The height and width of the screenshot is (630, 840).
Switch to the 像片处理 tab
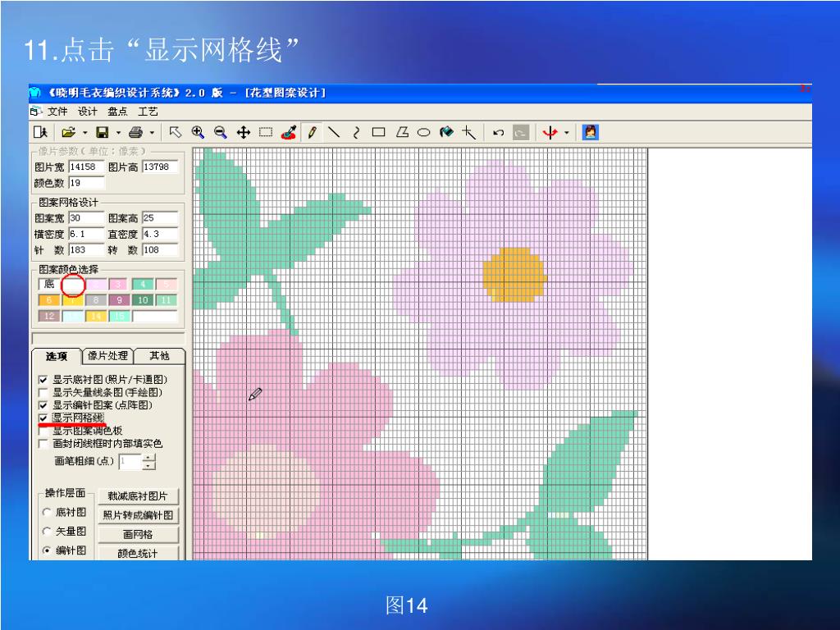(107, 356)
